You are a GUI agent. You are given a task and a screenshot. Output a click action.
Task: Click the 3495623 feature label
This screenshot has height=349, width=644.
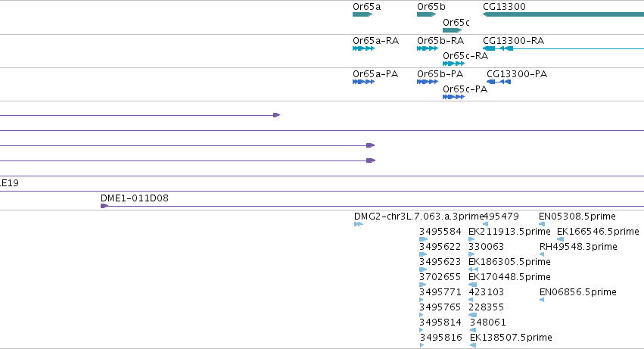[x=440, y=262]
